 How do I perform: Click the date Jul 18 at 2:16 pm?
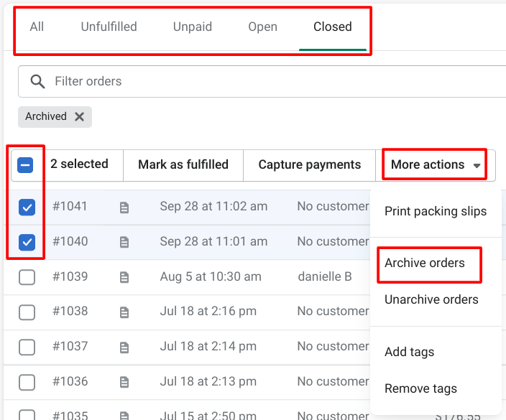[x=208, y=312]
